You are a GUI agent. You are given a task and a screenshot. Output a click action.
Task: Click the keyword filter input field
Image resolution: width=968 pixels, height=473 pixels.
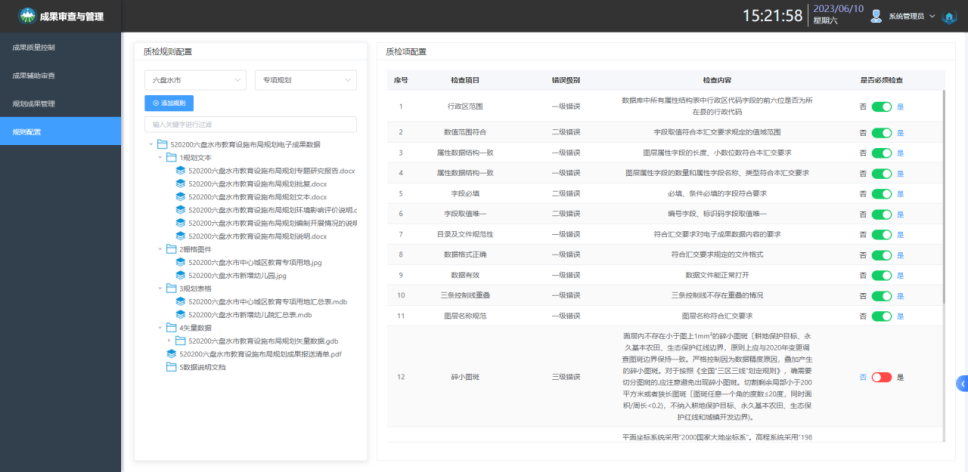click(251, 124)
